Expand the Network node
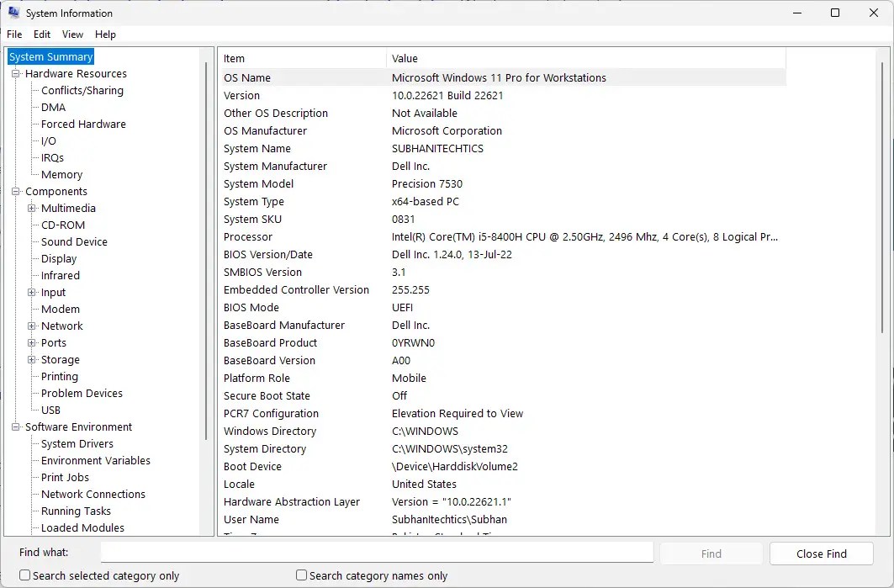 pos(32,326)
